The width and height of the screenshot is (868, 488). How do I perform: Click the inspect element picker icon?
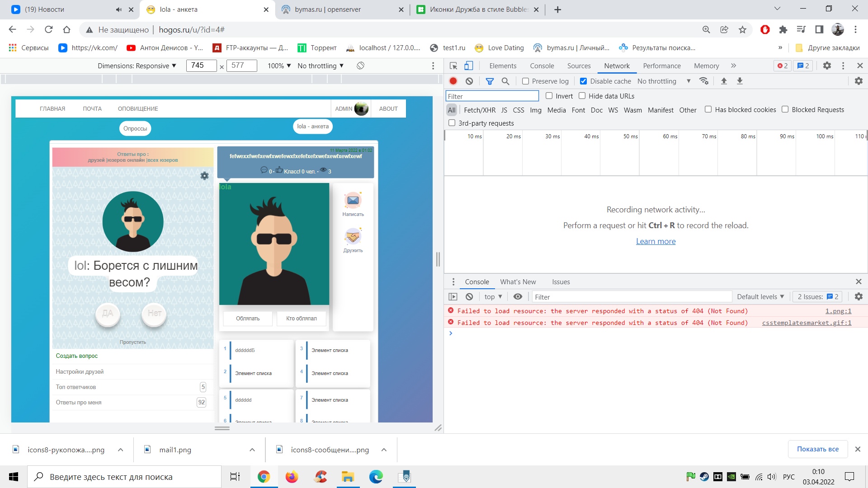tap(453, 66)
